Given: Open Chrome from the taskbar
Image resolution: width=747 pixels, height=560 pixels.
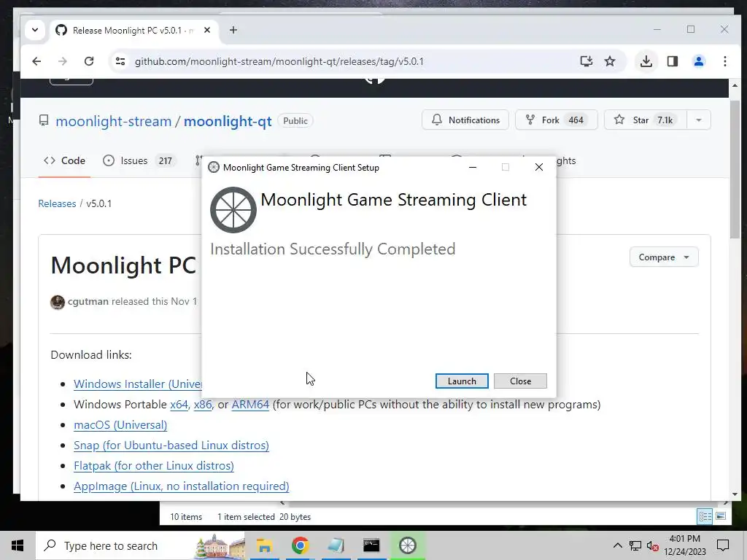Looking at the screenshot, I should coord(300,545).
